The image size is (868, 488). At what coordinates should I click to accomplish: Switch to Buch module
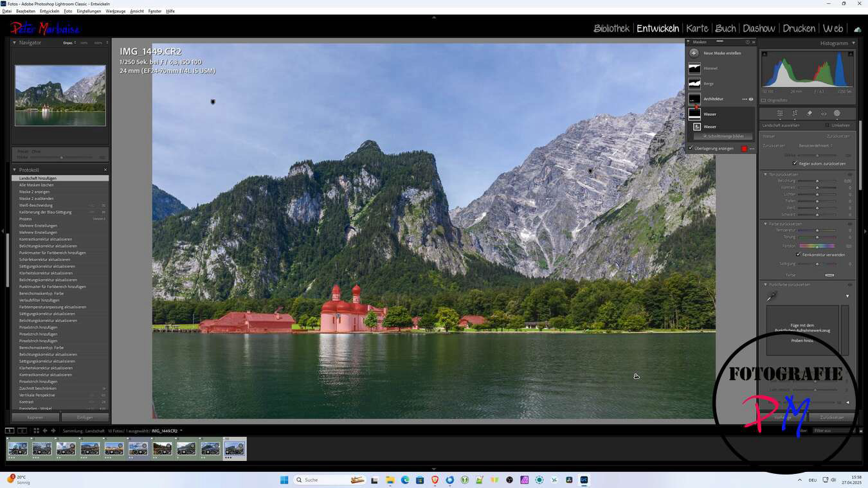(x=725, y=28)
